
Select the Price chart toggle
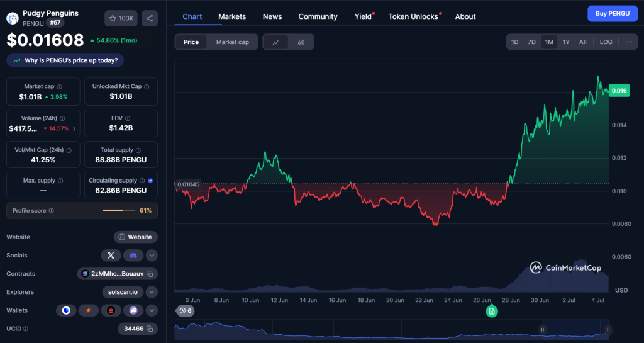click(x=191, y=42)
